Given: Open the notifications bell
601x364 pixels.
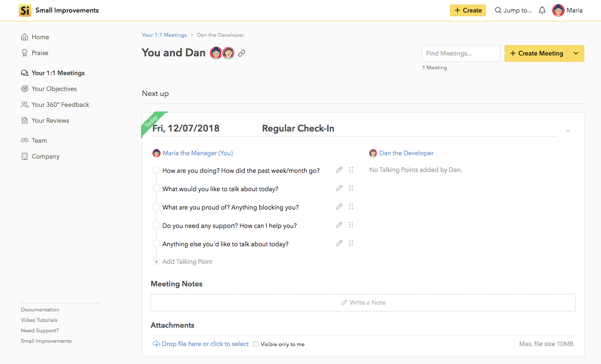Looking at the screenshot, I should click(x=542, y=10).
